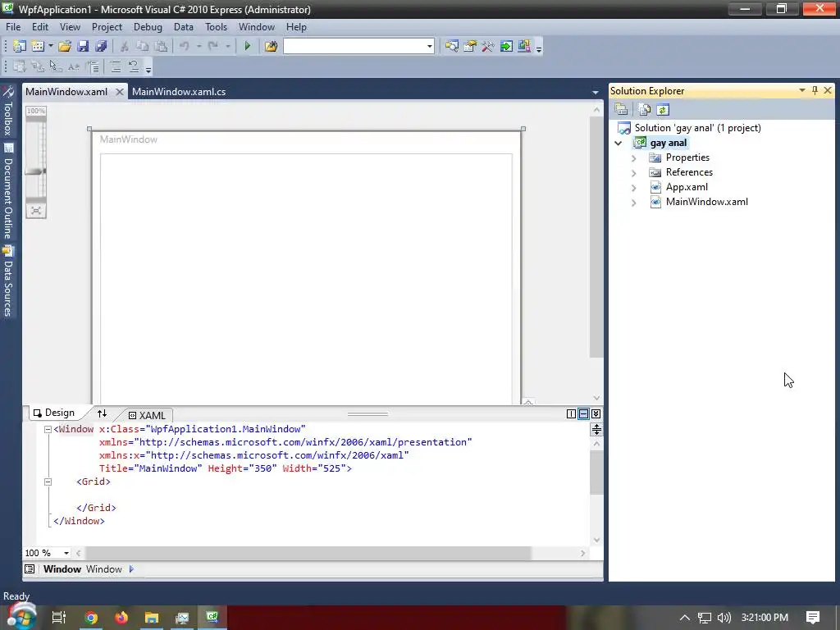
Task: Open the Project menu
Action: (107, 27)
